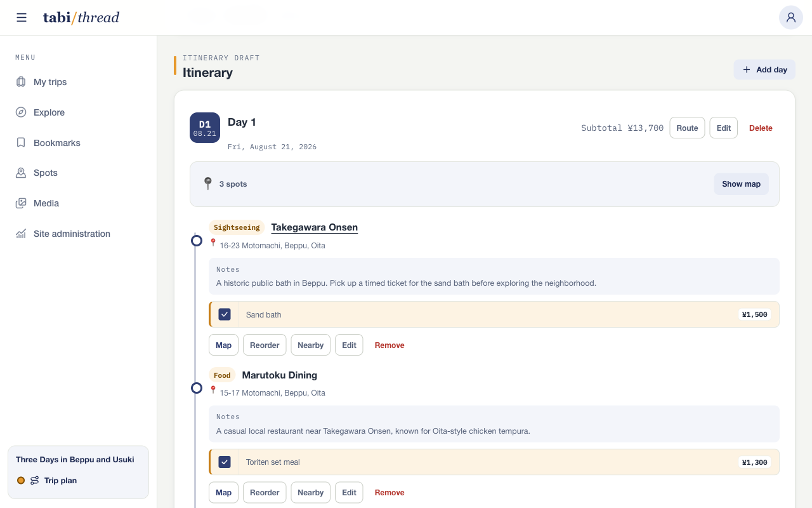This screenshot has height=508, width=812.
Task: Click the Explore compass icon
Action: (21, 112)
